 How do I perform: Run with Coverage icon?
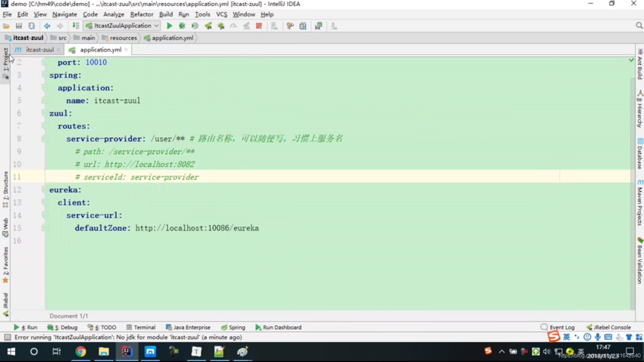click(195, 26)
